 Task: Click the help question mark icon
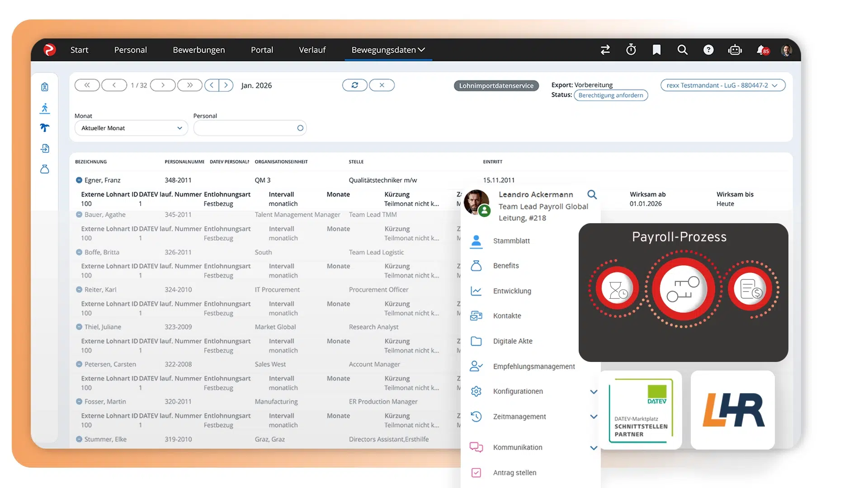[x=708, y=50]
